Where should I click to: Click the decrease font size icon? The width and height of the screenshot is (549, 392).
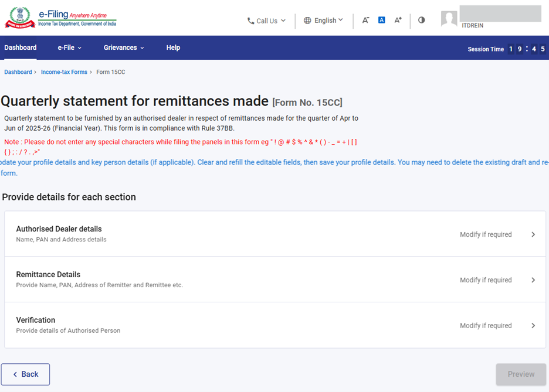[365, 20]
